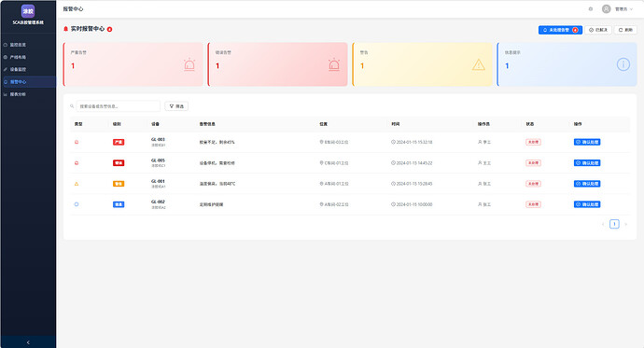This screenshot has width=644, height=348.
Task: Click the GL-003 row's alarm message text
Action: [x=217, y=143]
